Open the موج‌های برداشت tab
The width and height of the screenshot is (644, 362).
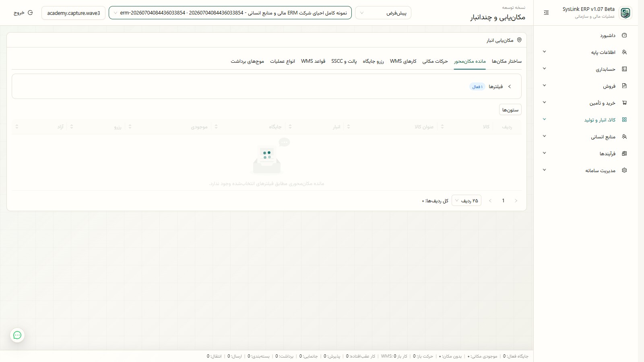tap(248, 61)
